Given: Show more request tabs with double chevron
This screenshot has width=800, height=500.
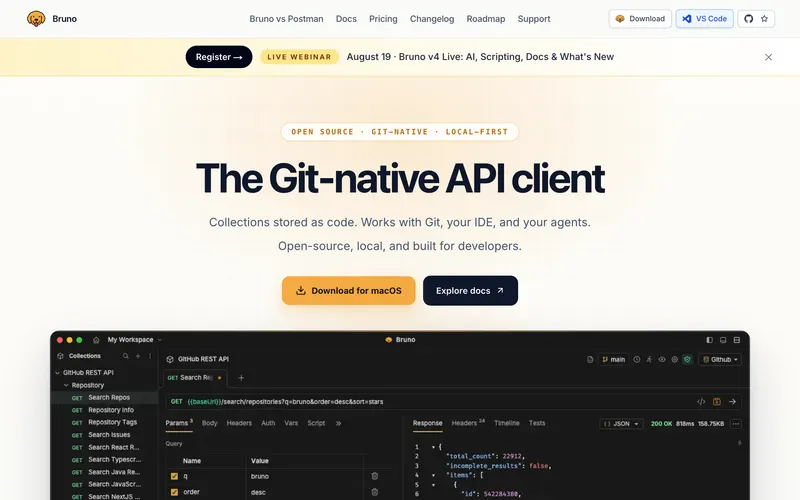Looking at the screenshot, I should tap(338, 423).
